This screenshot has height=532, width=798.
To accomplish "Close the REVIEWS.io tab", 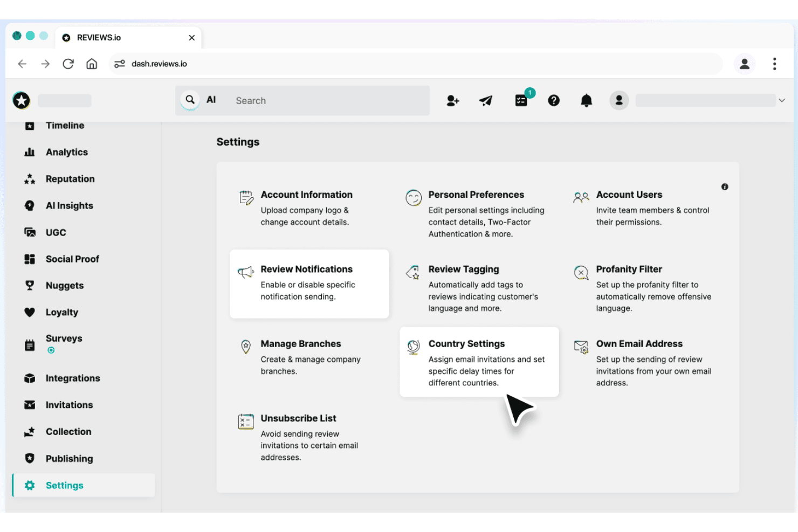I will [x=191, y=38].
